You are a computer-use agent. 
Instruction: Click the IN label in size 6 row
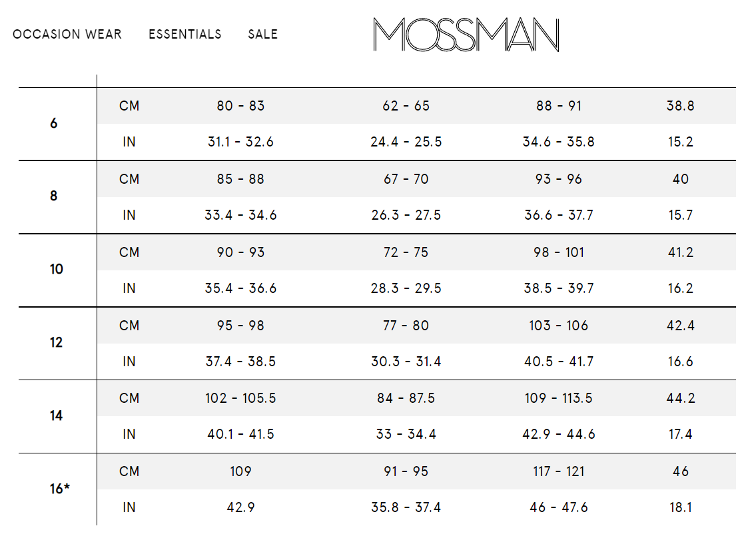129,142
